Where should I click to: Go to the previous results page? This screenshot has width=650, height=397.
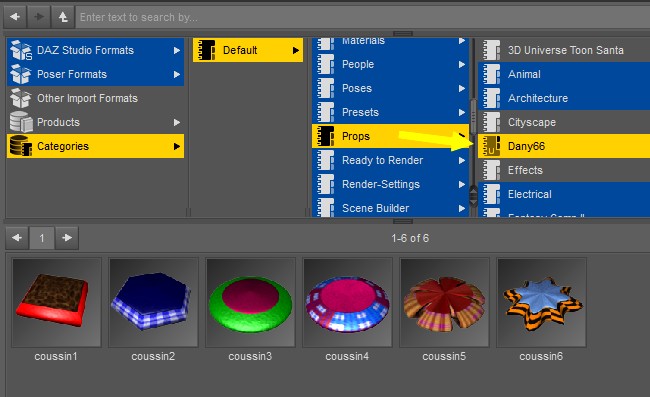coord(17,238)
